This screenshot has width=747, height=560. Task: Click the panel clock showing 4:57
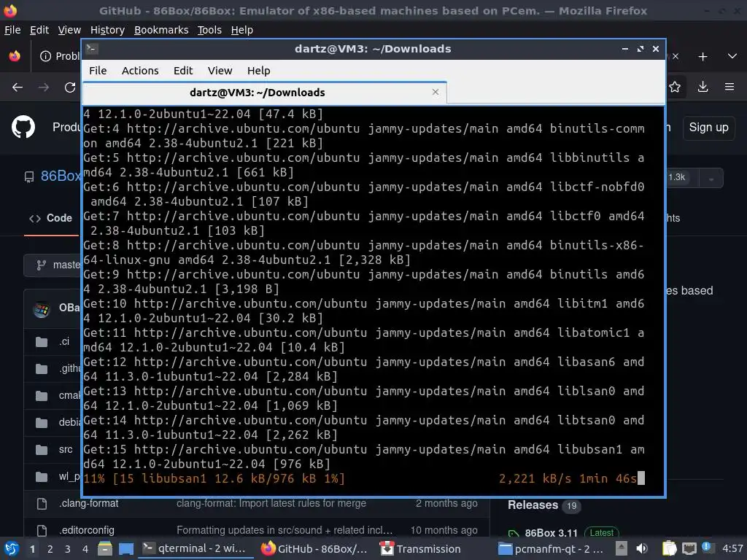click(732, 548)
